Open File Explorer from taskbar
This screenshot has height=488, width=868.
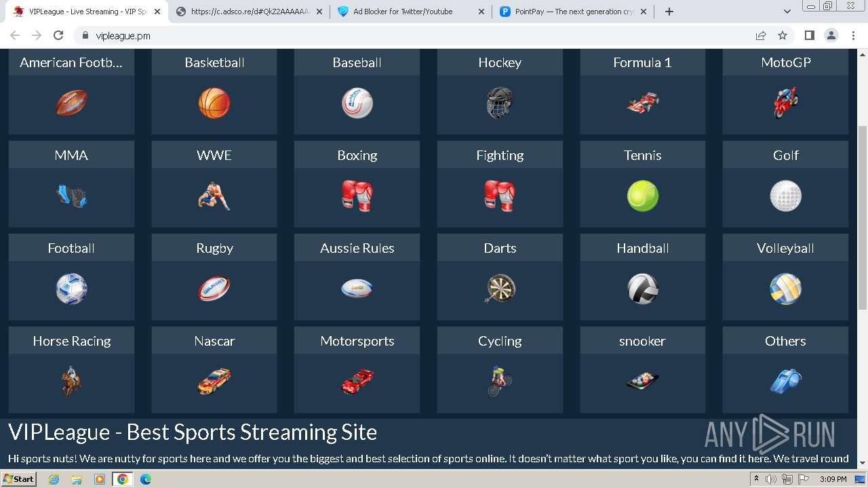tap(77, 479)
